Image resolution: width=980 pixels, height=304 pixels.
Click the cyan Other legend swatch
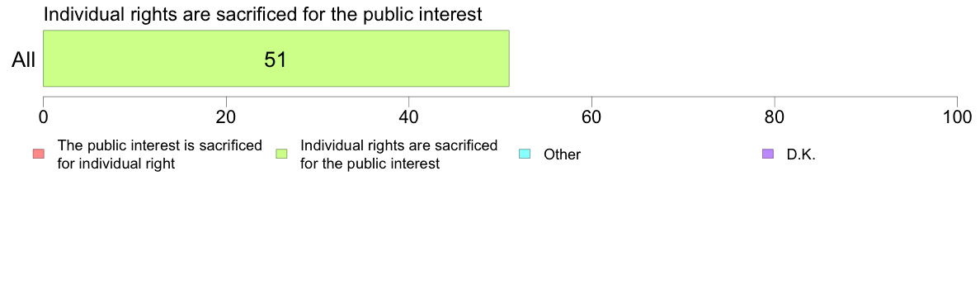pyautogui.click(x=525, y=154)
